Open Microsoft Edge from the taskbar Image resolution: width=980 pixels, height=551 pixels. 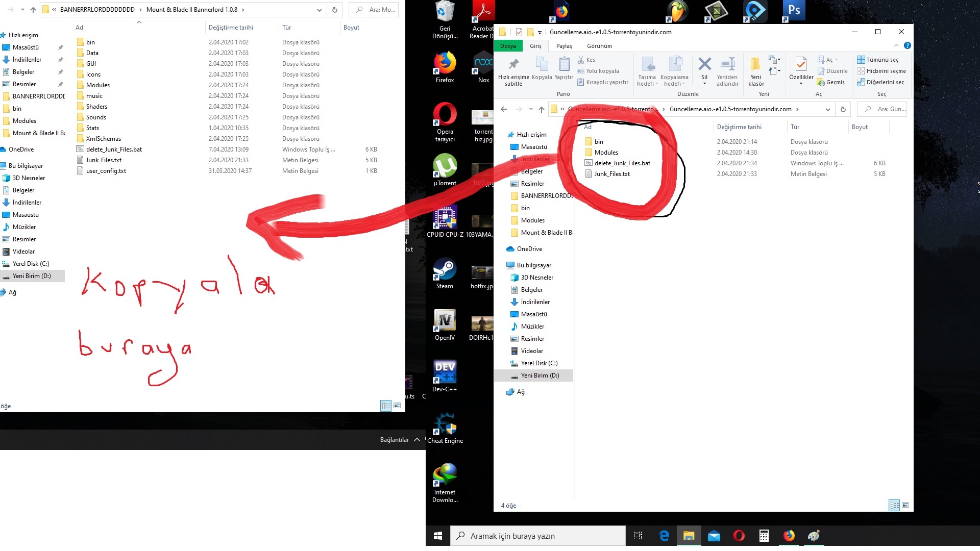click(x=664, y=536)
